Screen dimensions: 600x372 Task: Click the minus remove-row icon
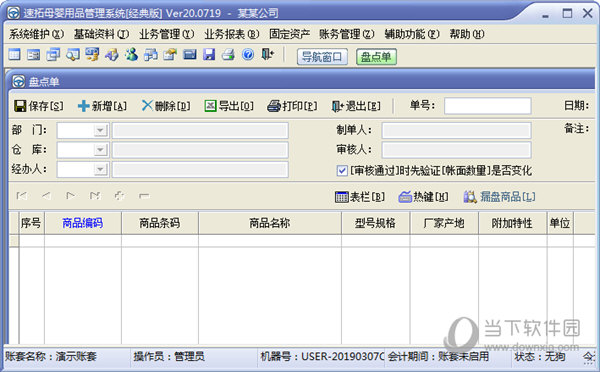pyautogui.click(x=144, y=196)
